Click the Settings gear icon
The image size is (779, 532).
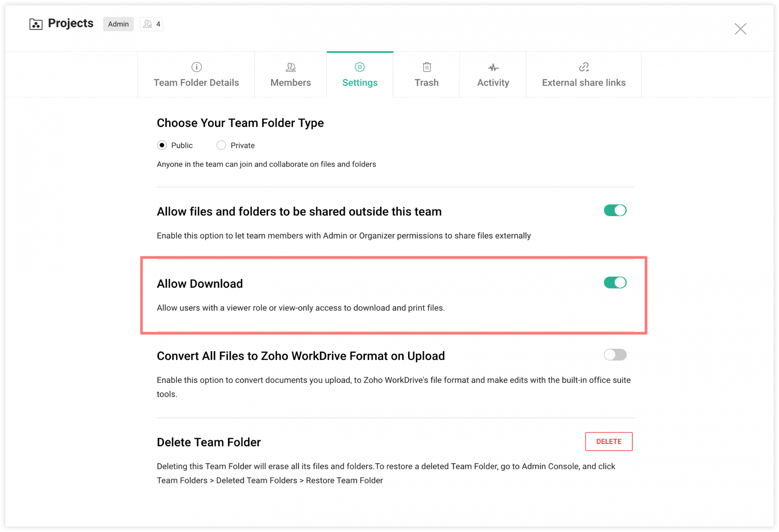(360, 67)
